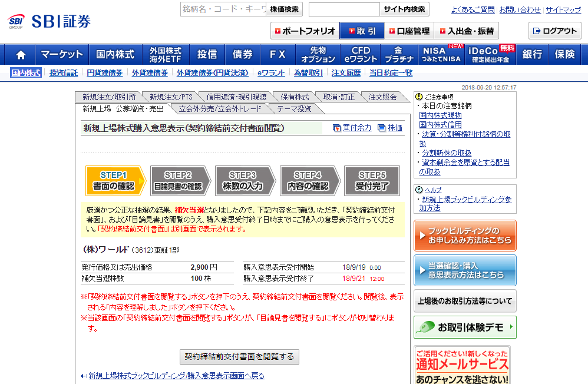Switch to 立会外分売/立会外トレード tab
The height and width of the screenshot is (384, 588).
(220, 109)
